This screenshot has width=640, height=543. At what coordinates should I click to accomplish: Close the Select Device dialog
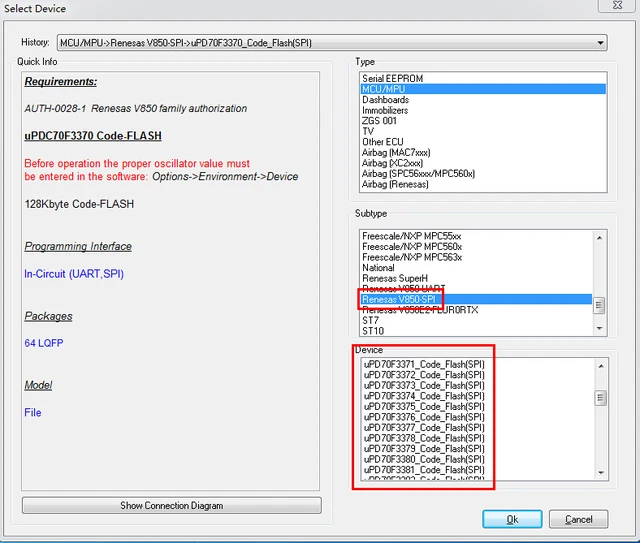618,5
